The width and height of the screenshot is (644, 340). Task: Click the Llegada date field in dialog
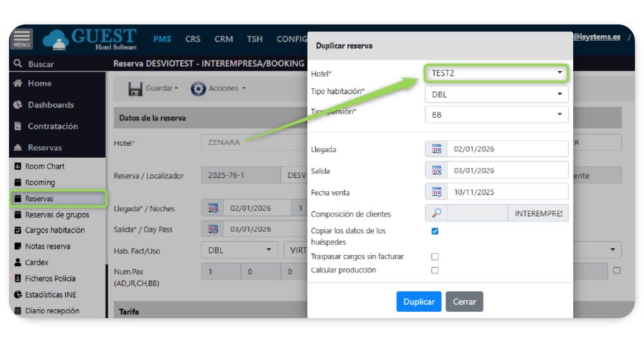(507, 149)
